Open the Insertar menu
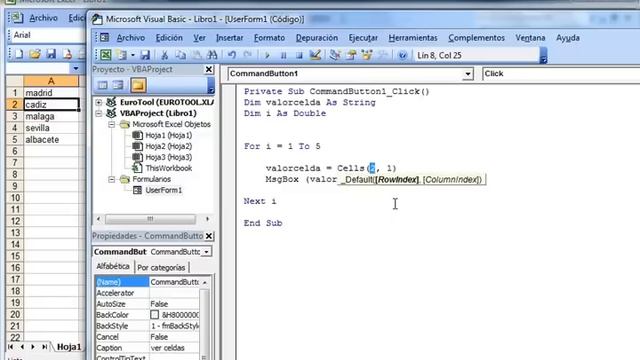The image size is (640, 360). pos(229,38)
